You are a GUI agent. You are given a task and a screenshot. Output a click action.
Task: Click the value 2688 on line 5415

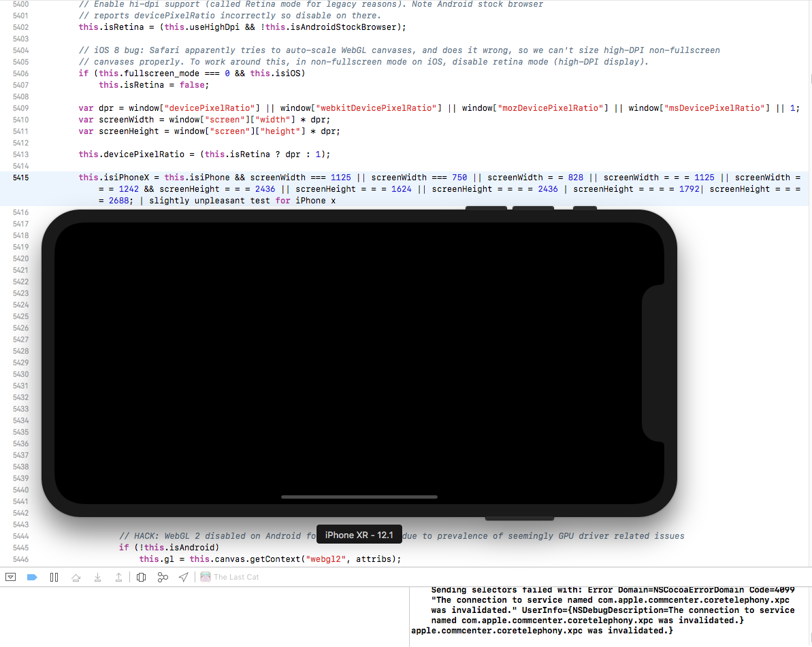118,201
